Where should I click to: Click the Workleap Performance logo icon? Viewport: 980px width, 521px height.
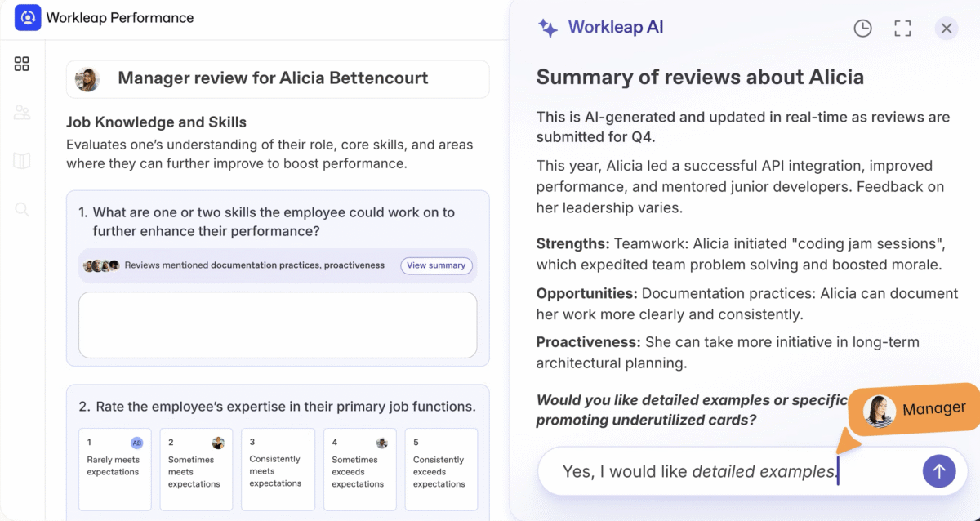[x=28, y=17]
